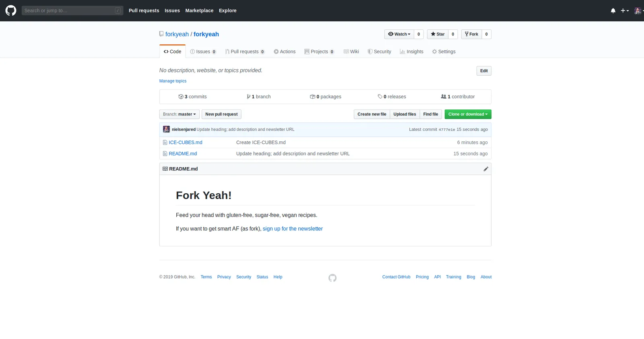Open the Training footer link
This screenshot has width=644, height=339.
[454, 277]
